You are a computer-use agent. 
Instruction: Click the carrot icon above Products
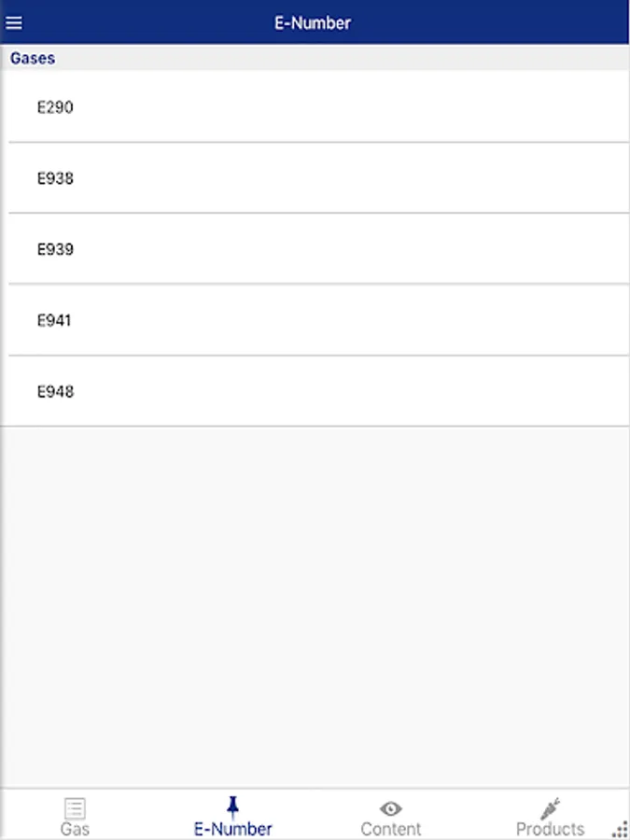tap(550, 808)
